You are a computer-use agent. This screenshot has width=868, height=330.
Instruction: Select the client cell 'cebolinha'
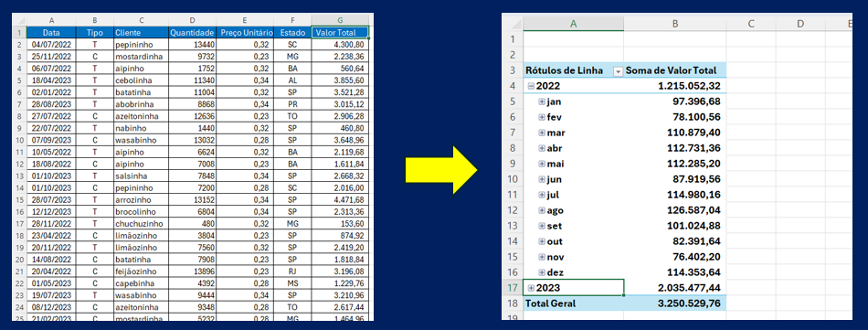click(141, 80)
